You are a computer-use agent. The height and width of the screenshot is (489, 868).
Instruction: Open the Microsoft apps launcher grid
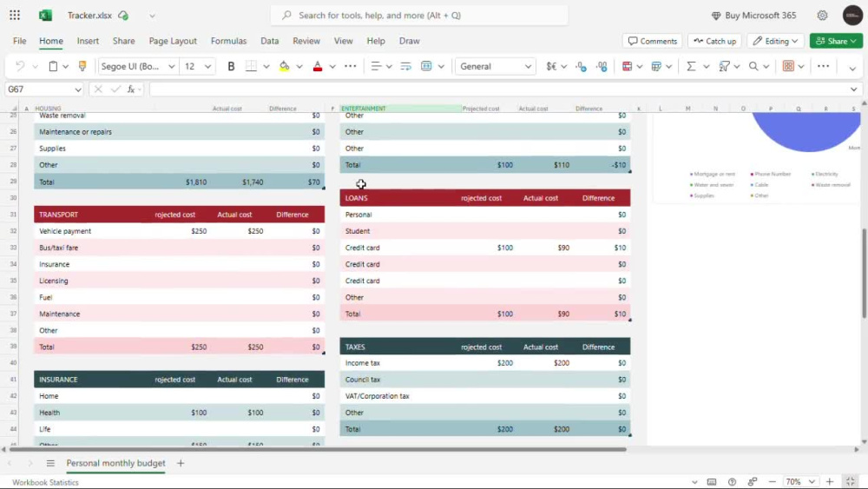pos(15,15)
